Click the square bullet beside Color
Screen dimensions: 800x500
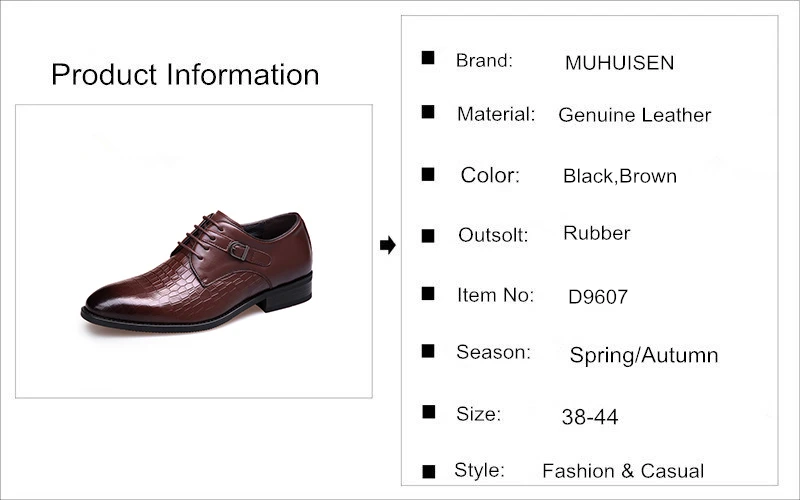pos(428,174)
